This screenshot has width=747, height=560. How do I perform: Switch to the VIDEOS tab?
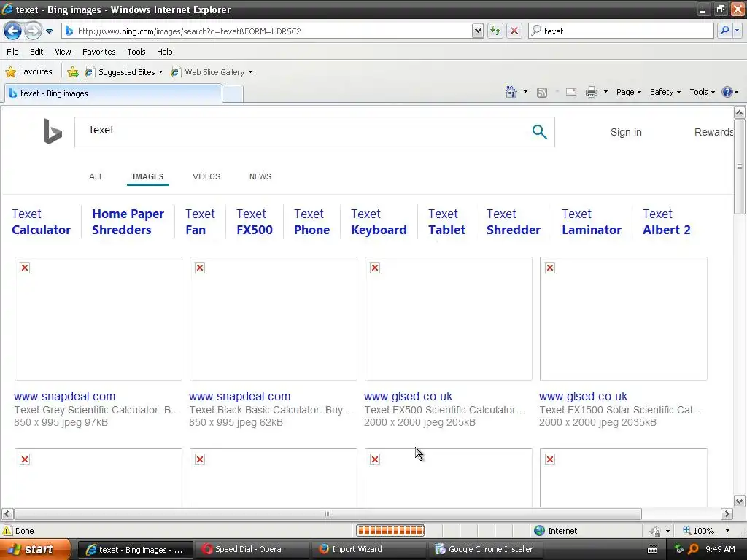tap(206, 176)
